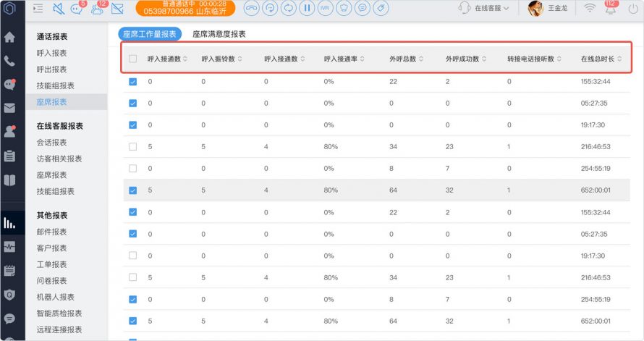Click the power logout icon
Image resolution: width=644 pixels, height=341 pixels.
pos(633,8)
